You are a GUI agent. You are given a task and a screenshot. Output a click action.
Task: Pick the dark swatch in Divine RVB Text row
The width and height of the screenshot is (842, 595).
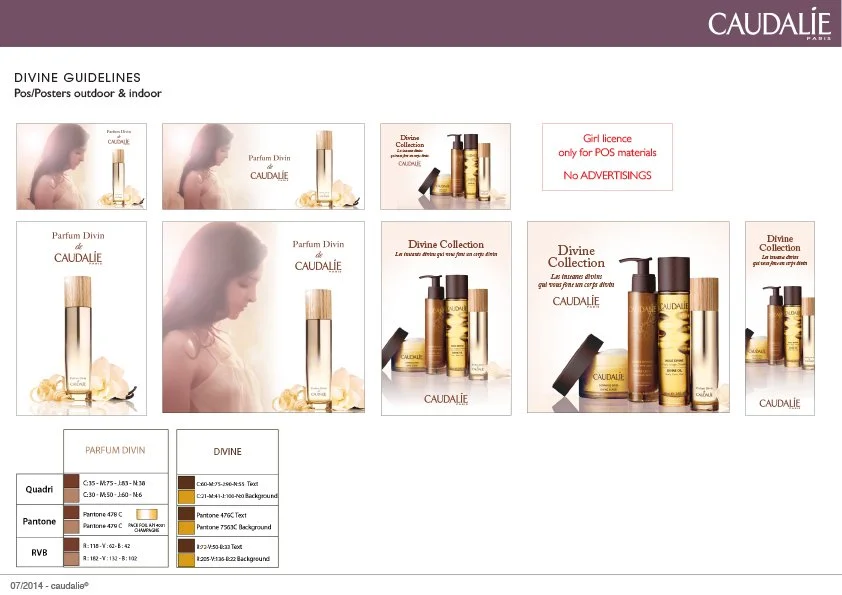pyautogui.click(x=186, y=546)
